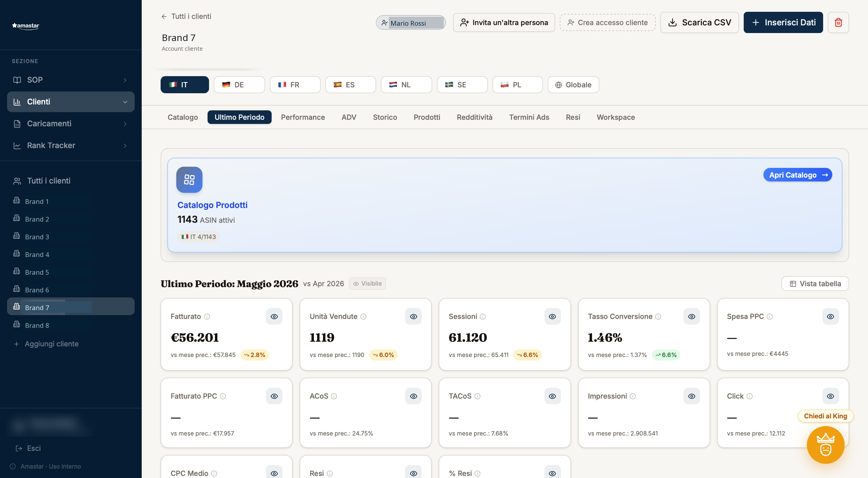Click the Mario Rossi user chip
The image size is (868, 478).
click(x=410, y=23)
